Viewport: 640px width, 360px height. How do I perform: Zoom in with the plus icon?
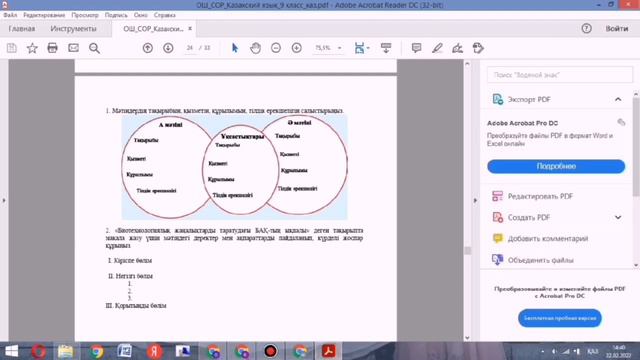point(297,48)
